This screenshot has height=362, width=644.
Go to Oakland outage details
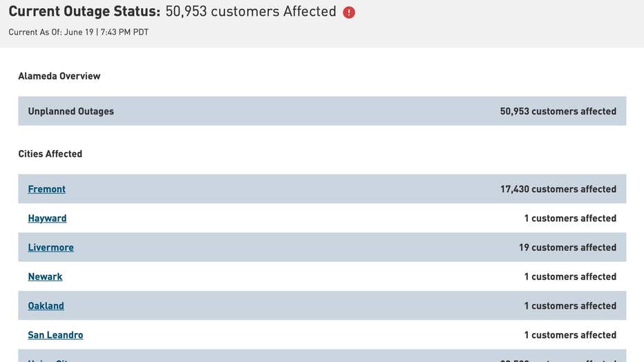(46, 306)
